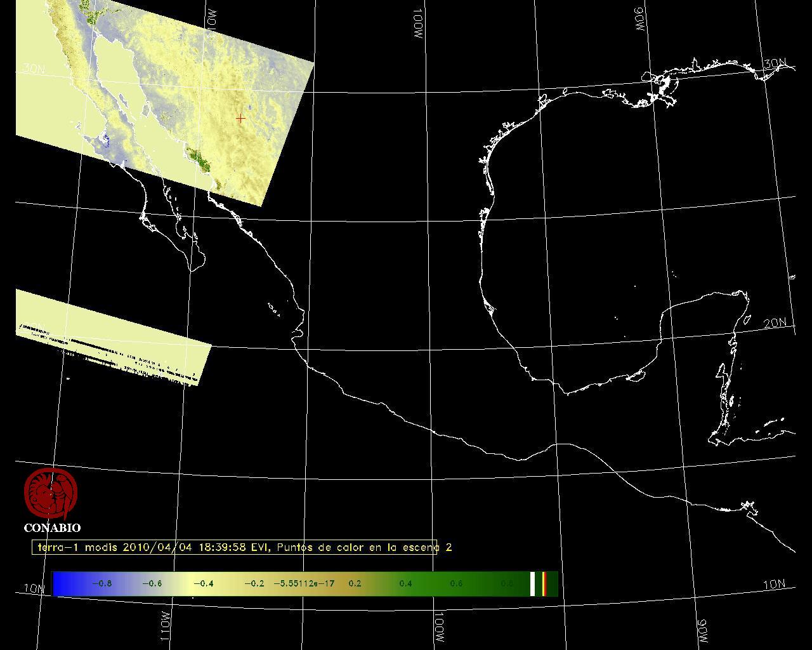This screenshot has height=650, width=812.
Task: Click the red CONABIO logo emblem
Action: [x=51, y=493]
